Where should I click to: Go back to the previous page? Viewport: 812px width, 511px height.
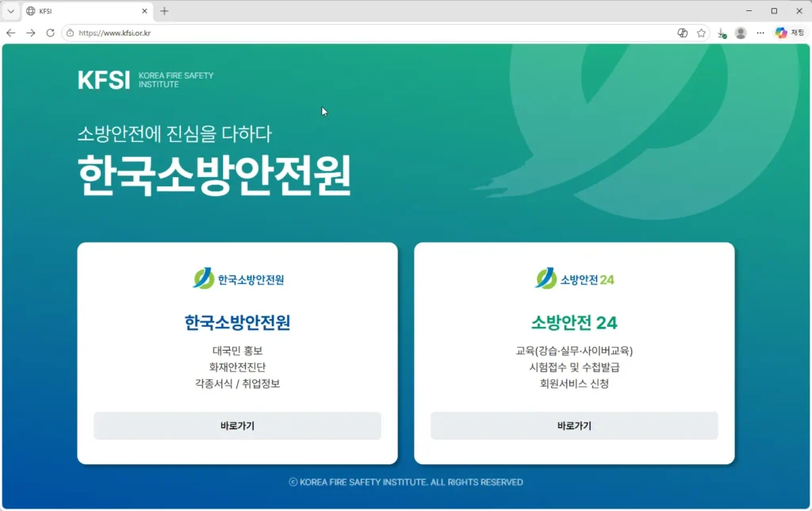coord(11,33)
